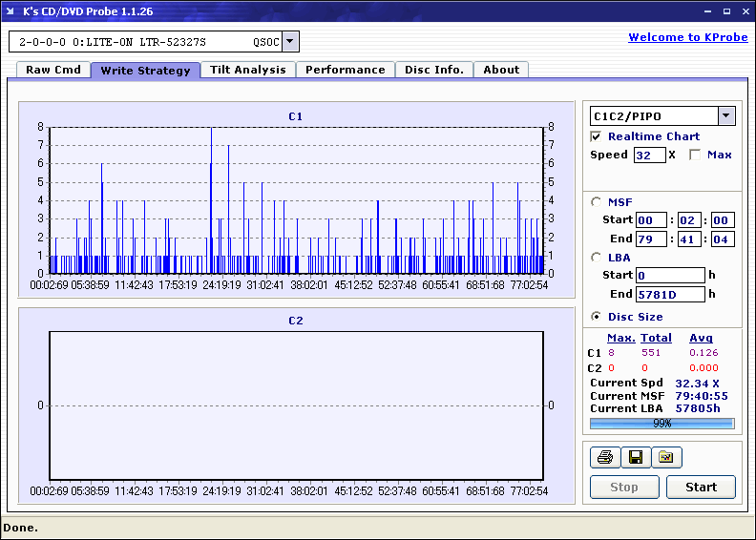Choose the Disc Size radio option
The image size is (756, 540).
point(597,317)
